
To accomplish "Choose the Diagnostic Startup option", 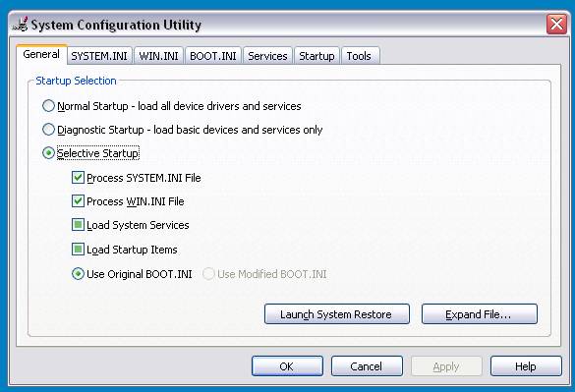I will point(48,130).
